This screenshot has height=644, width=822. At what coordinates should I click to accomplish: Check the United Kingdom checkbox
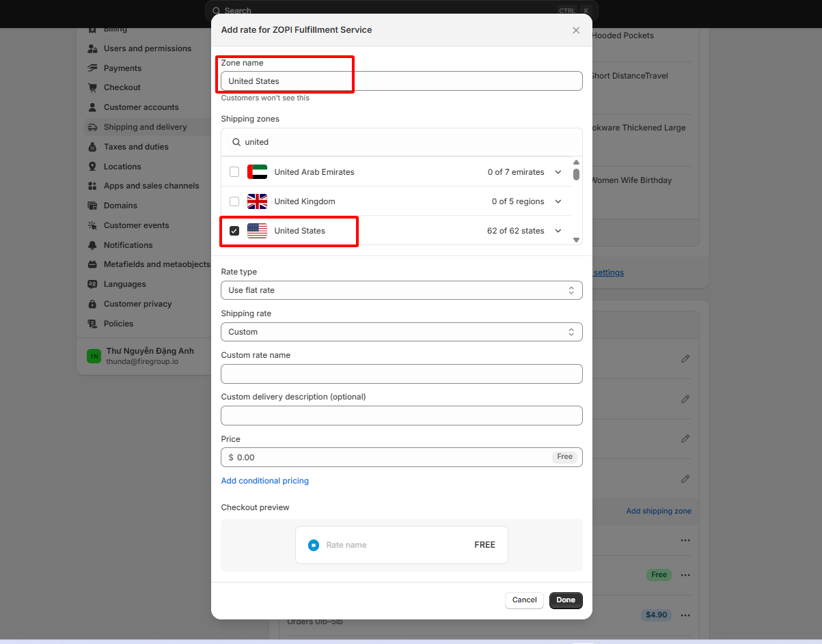coord(234,201)
